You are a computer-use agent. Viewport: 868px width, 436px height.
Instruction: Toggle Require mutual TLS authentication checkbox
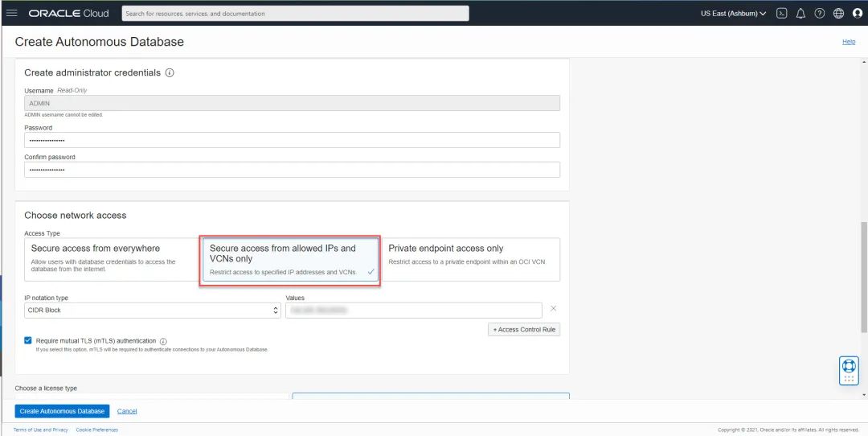click(x=28, y=341)
